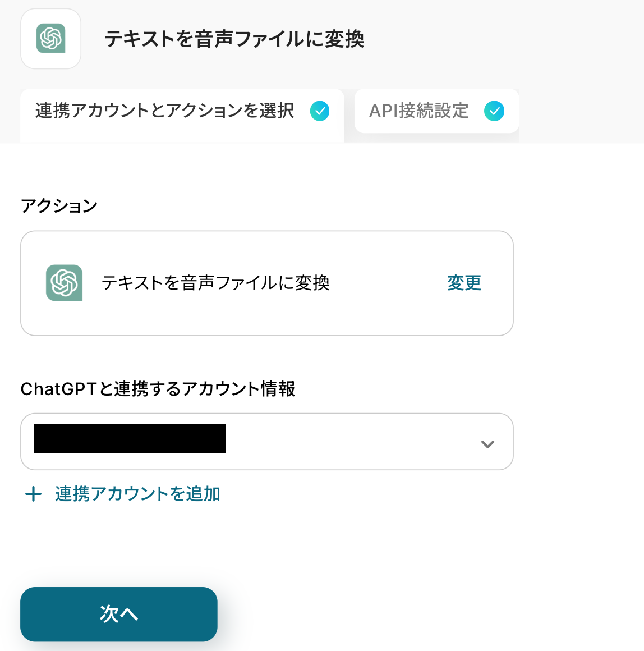Click the blacked-out account name in the selector

click(130, 439)
